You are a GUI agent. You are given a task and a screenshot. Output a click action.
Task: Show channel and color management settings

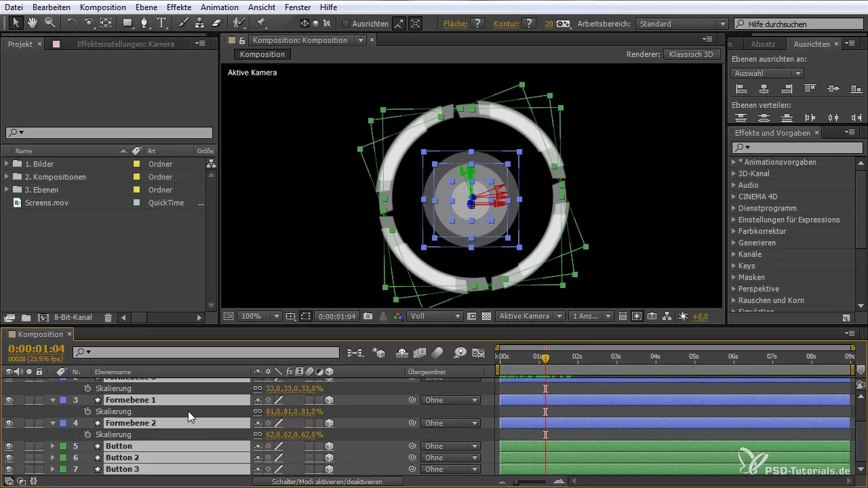[398, 317]
